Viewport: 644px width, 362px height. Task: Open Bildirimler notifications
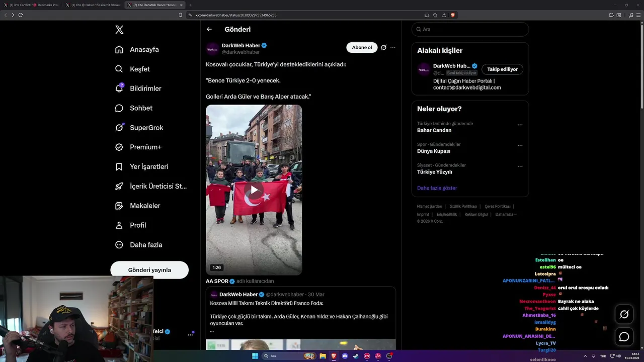[138, 88]
